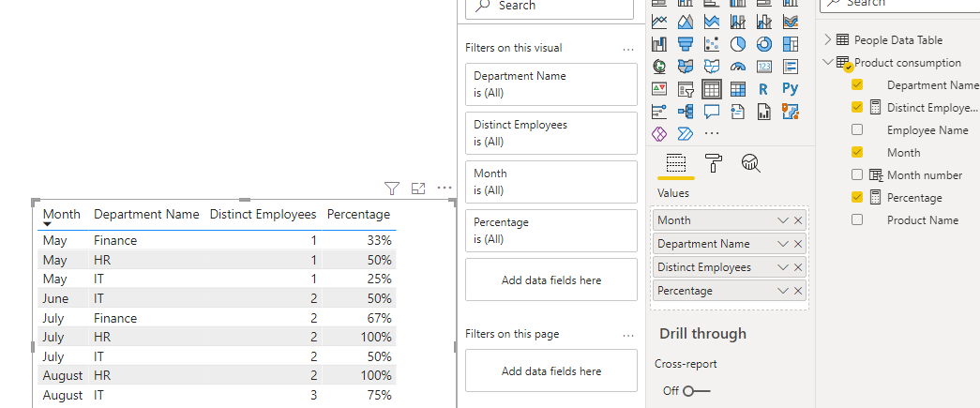Select the Scatter chart visualization
The height and width of the screenshot is (408, 980).
click(712, 44)
